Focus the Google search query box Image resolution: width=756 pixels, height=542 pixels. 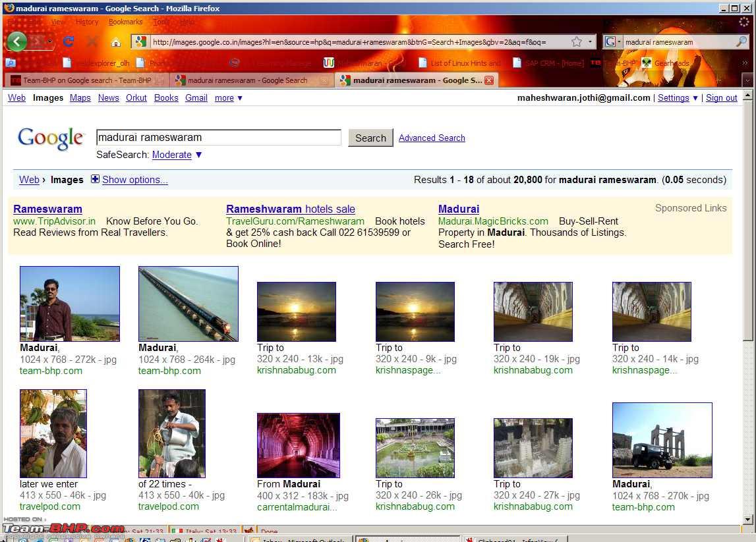coord(219,138)
